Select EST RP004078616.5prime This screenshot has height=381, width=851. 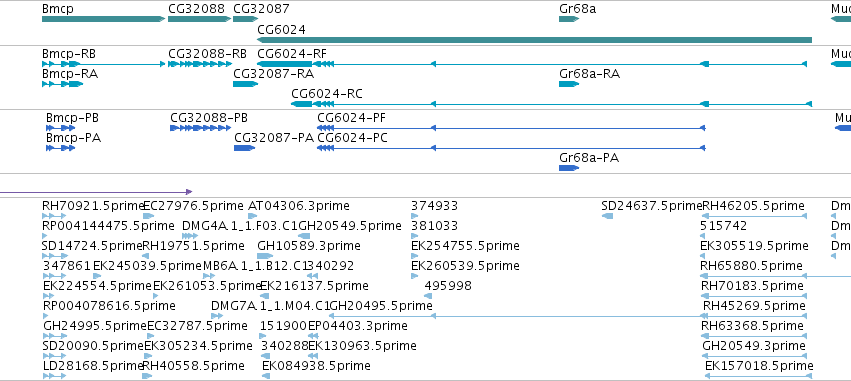[x=109, y=306]
